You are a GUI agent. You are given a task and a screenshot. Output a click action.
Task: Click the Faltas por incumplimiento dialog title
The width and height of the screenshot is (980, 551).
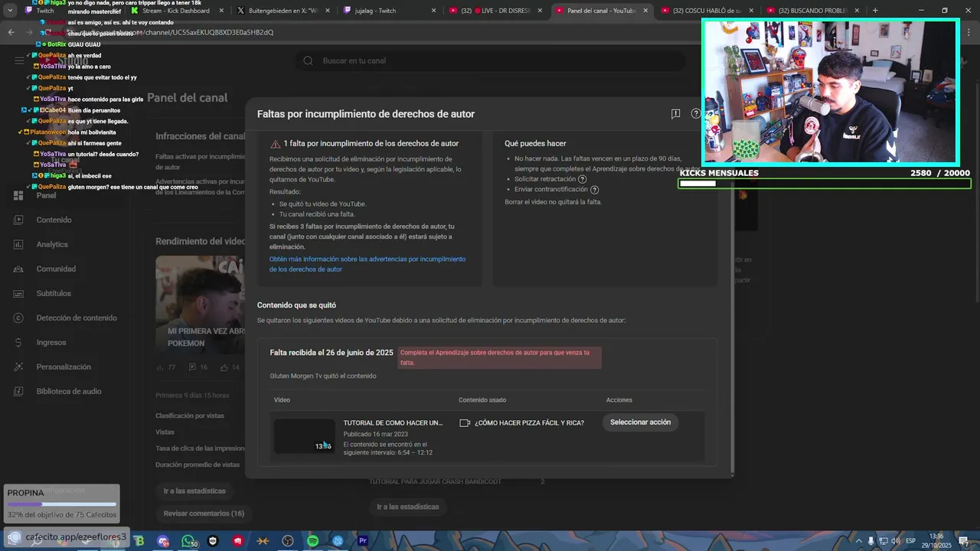click(x=366, y=114)
